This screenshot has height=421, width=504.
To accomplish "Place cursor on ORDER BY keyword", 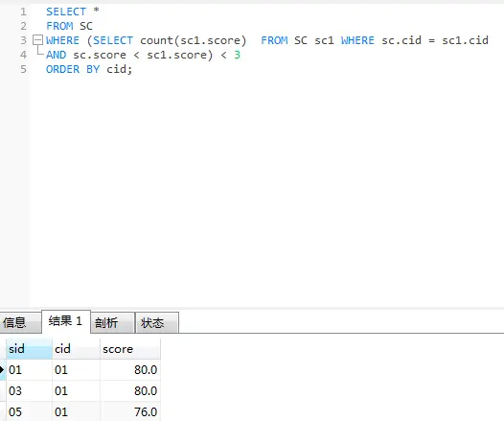I will [x=73, y=69].
